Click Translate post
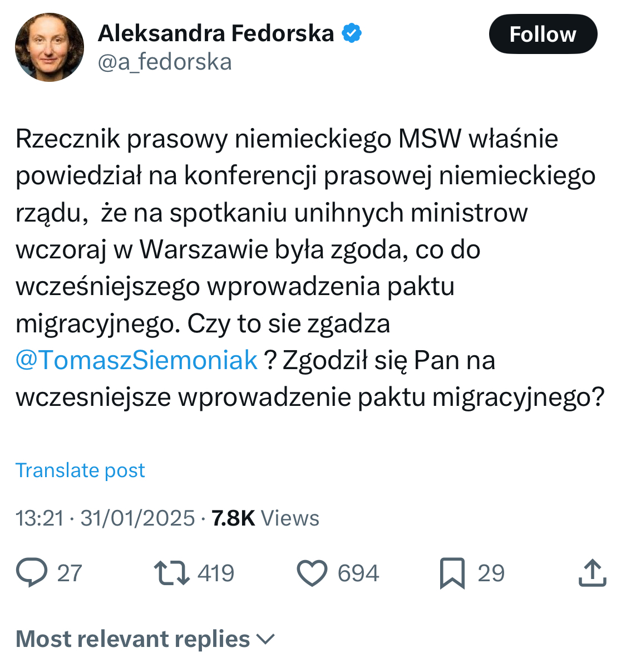The image size is (626, 672). click(80, 470)
